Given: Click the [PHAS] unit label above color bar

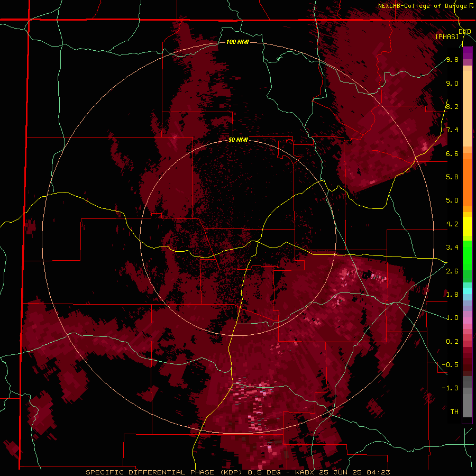Looking at the screenshot, I should click(447, 36).
